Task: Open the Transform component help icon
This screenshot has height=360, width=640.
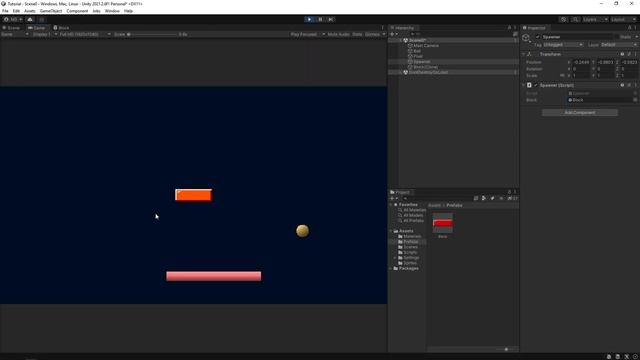Action: (x=622, y=54)
